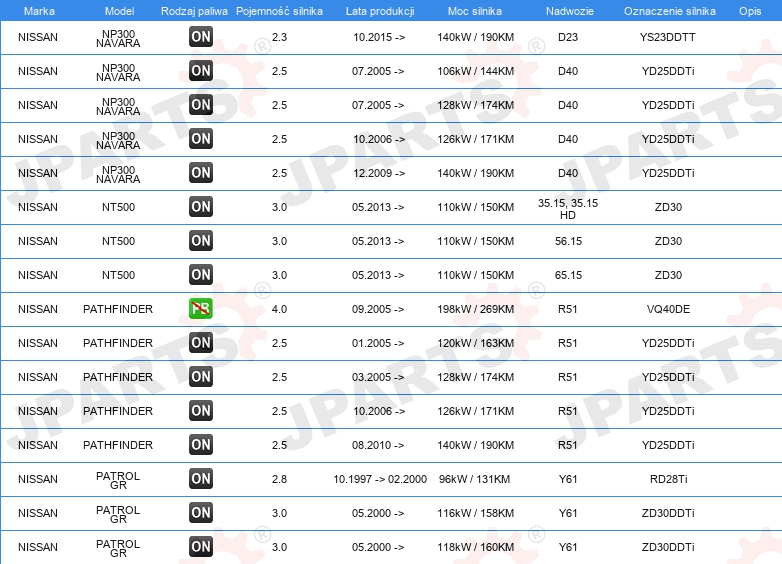Click the ON icon in the NT500 56.15 row
Screen dimensions: 782x564
(201, 240)
